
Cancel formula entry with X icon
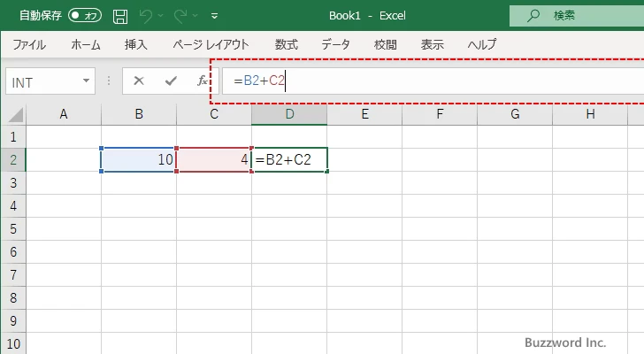pos(139,81)
